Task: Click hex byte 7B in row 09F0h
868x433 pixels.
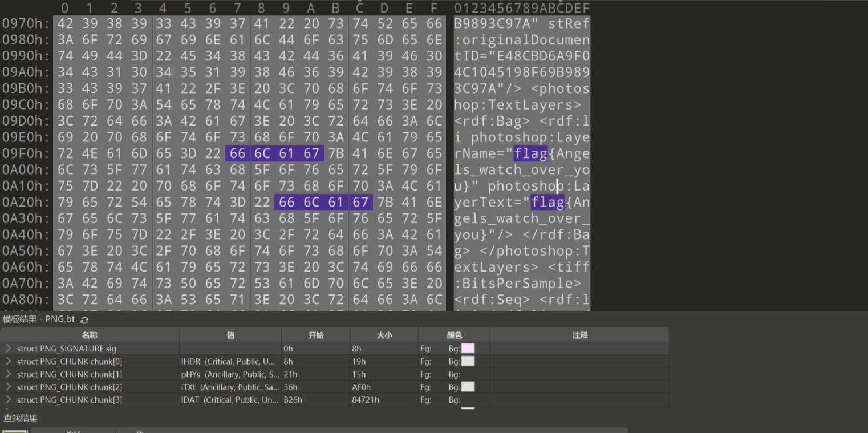Action: click(335, 153)
